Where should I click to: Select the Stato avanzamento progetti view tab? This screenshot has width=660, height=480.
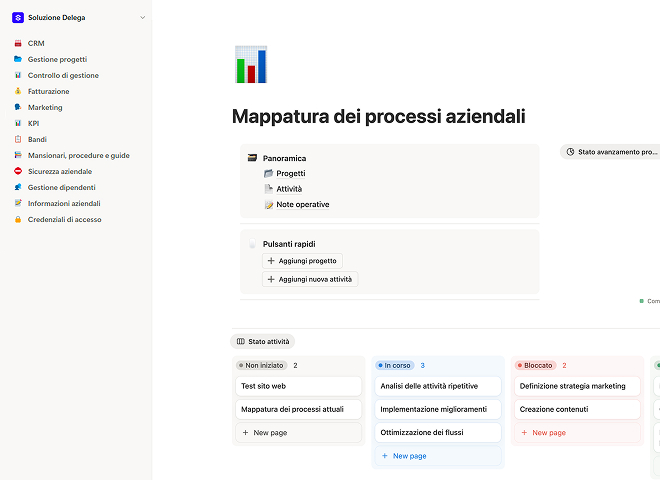pyautogui.click(x=612, y=152)
